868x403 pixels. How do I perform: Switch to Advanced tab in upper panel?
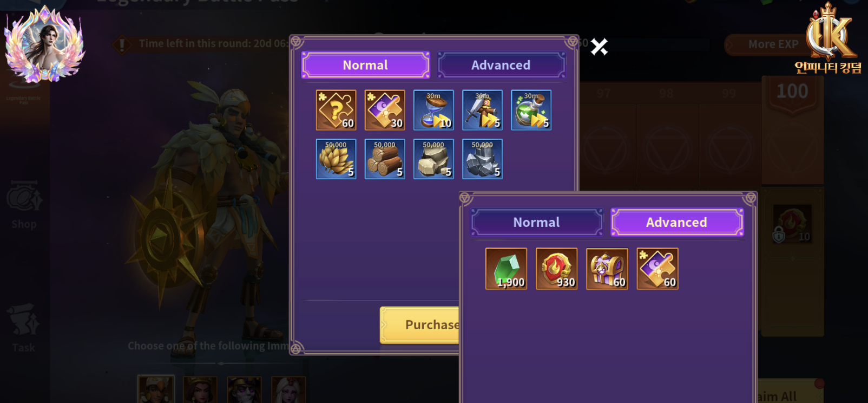coord(501,65)
